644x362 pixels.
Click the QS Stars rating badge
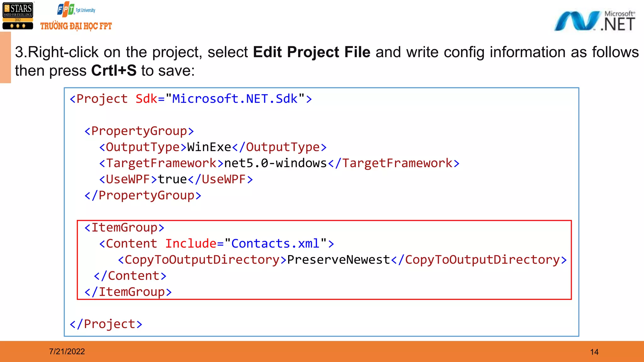(18, 16)
